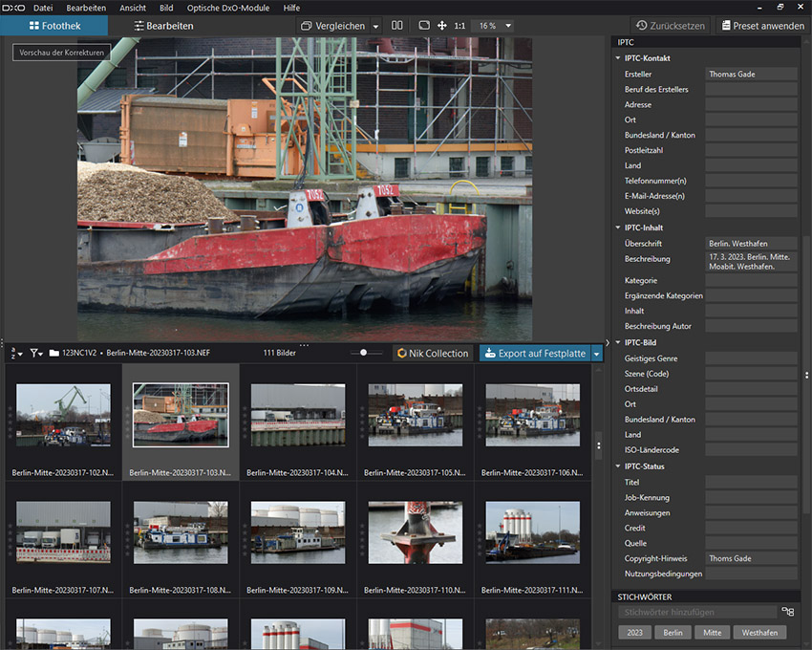
Task: Select thumbnail Berlin-Mitte-20230317-111
Action: 533,532
